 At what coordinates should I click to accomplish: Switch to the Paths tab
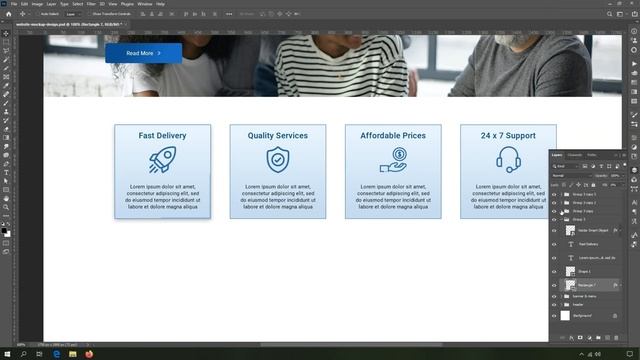591,155
